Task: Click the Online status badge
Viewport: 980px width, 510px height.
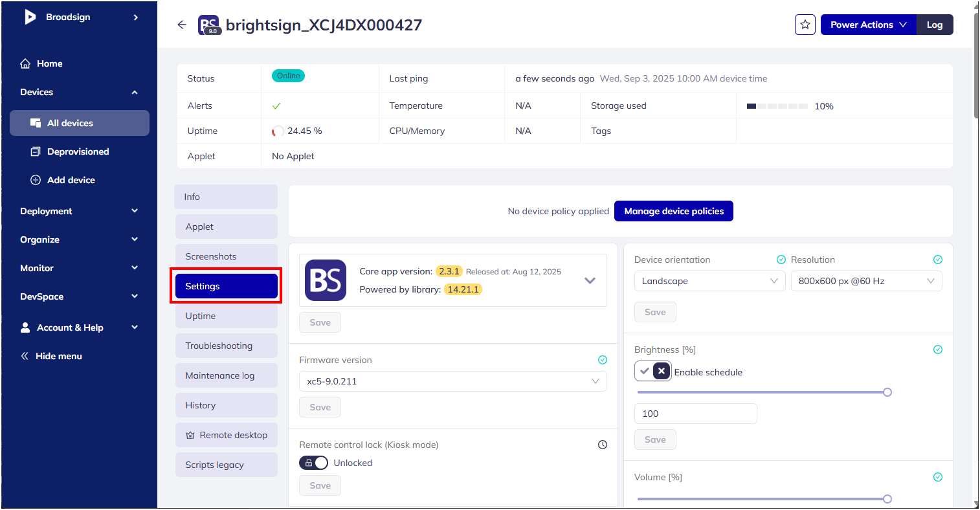Action: pyautogui.click(x=288, y=76)
